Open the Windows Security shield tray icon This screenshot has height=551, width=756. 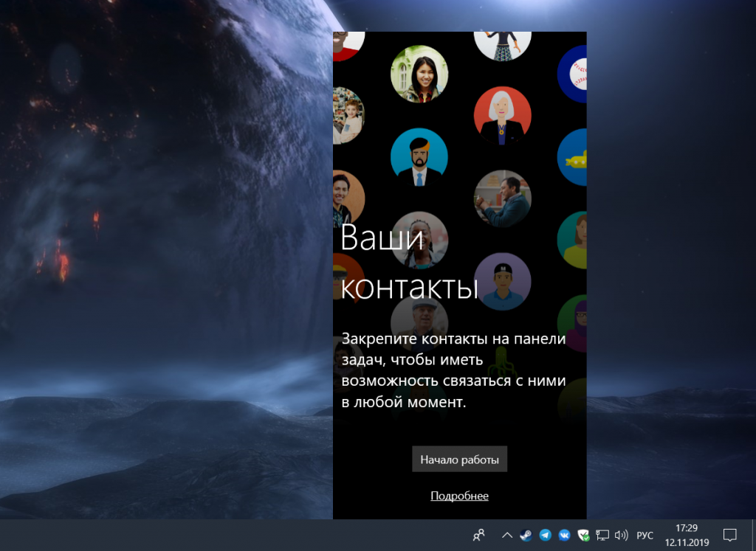583,535
